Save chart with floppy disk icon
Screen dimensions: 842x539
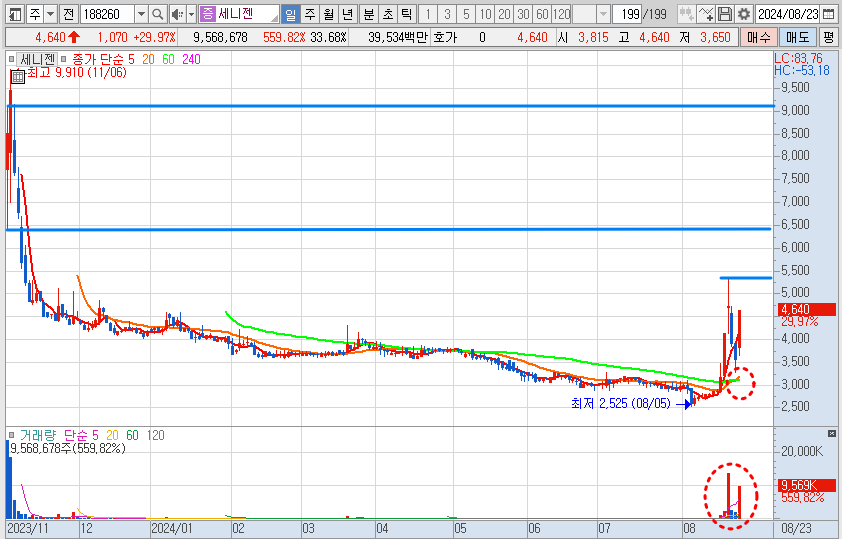725,14
